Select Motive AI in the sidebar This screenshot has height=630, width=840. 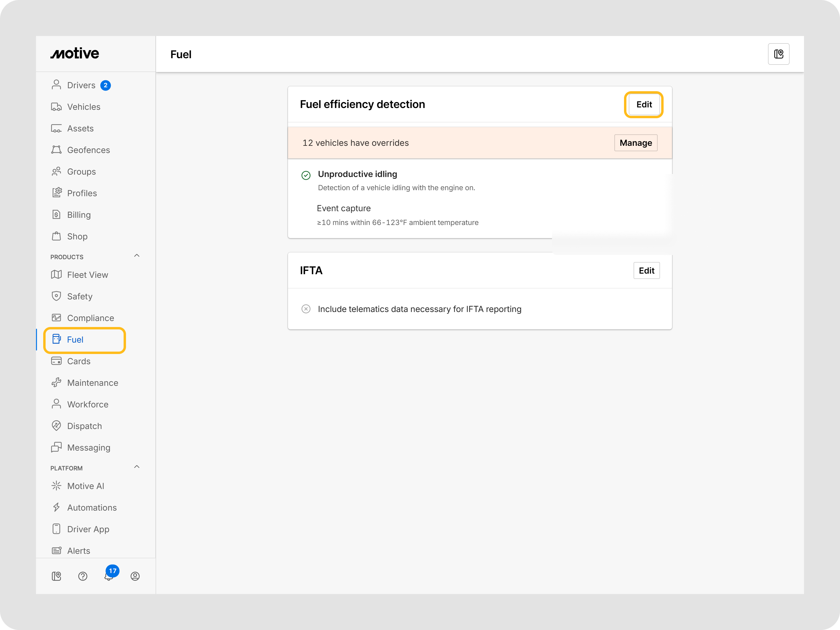pyautogui.click(x=85, y=486)
